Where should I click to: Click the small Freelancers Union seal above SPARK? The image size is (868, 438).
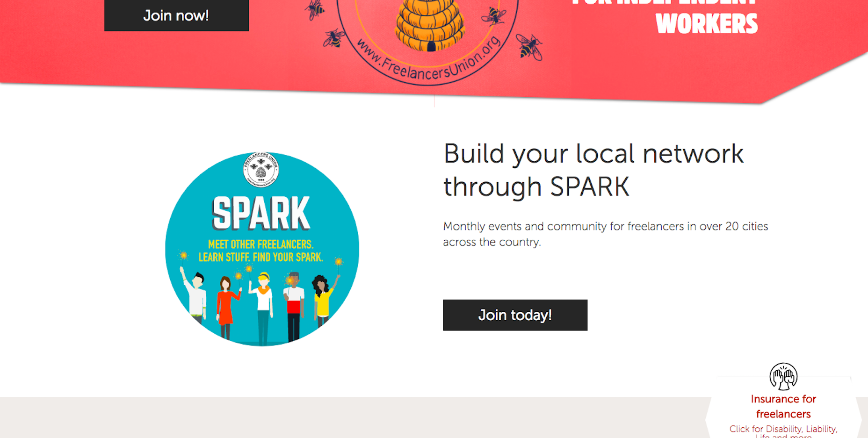tap(261, 170)
